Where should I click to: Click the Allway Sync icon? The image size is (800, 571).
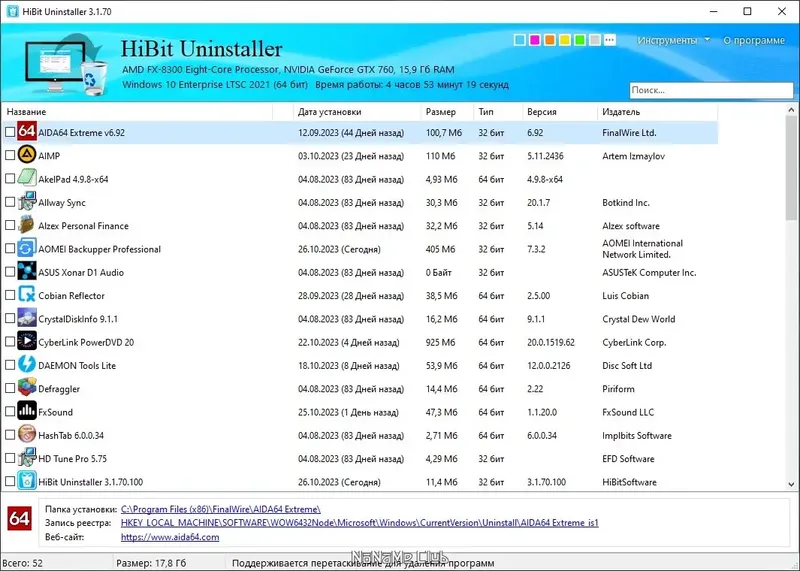pos(27,201)
